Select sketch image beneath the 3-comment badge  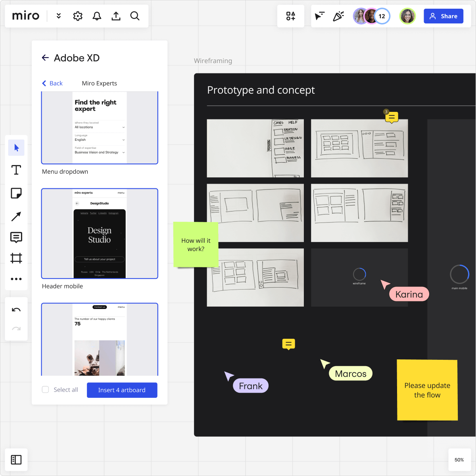point(359,148)
